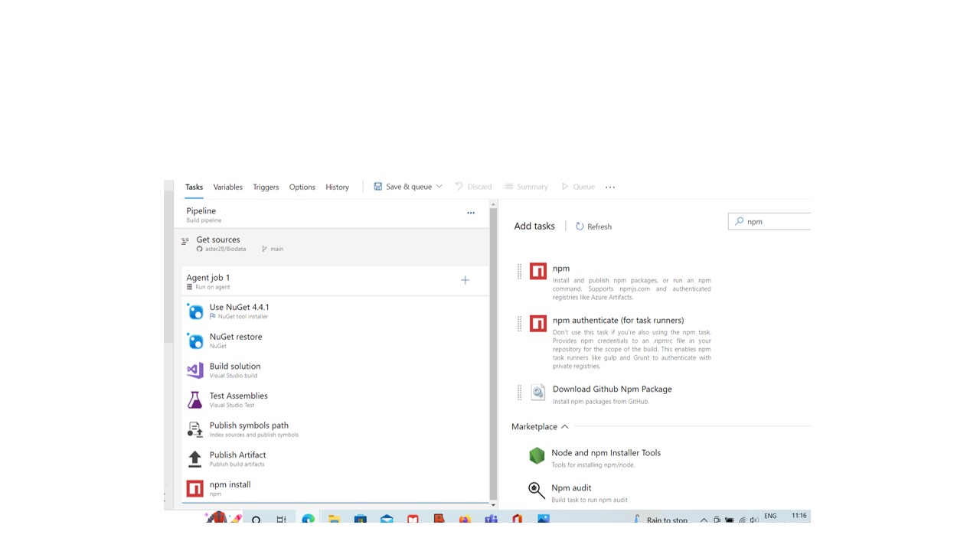Open the Variables tab
This screenshot has height=551, width=980.
pyautogui.click(x=227, y=187)
